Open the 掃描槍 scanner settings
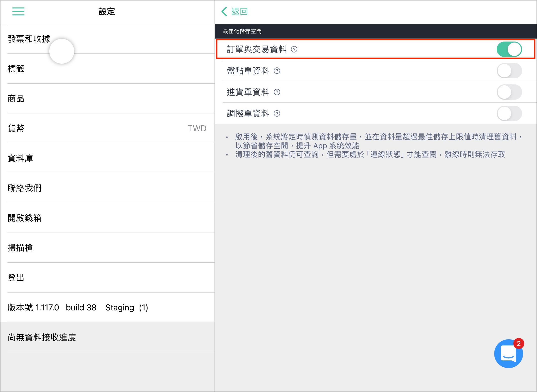The width and height of the screenshot is (537, 392). coord(107,248)
